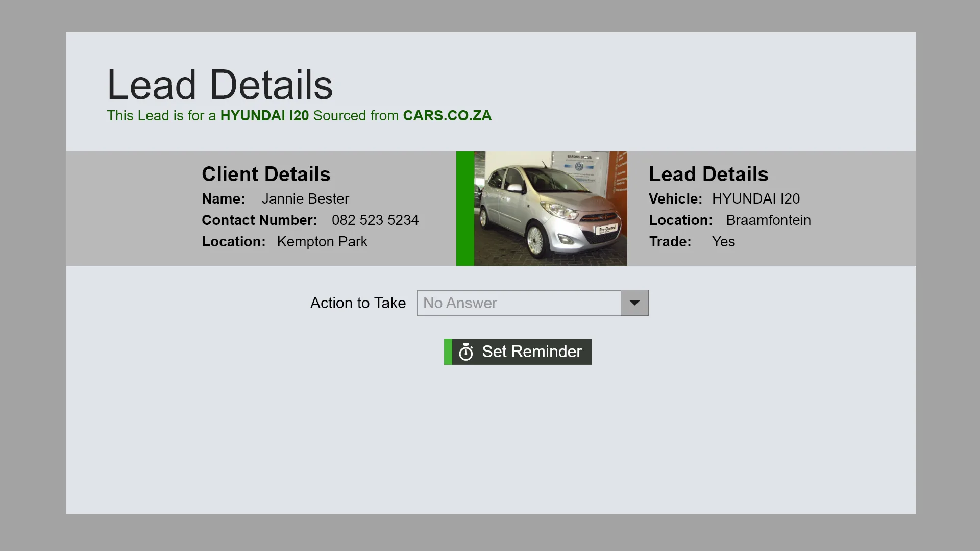Click the lead location Braamfontein
This screenshot has width=980, height=551.
pyautogui.click(x=768, y=220)
